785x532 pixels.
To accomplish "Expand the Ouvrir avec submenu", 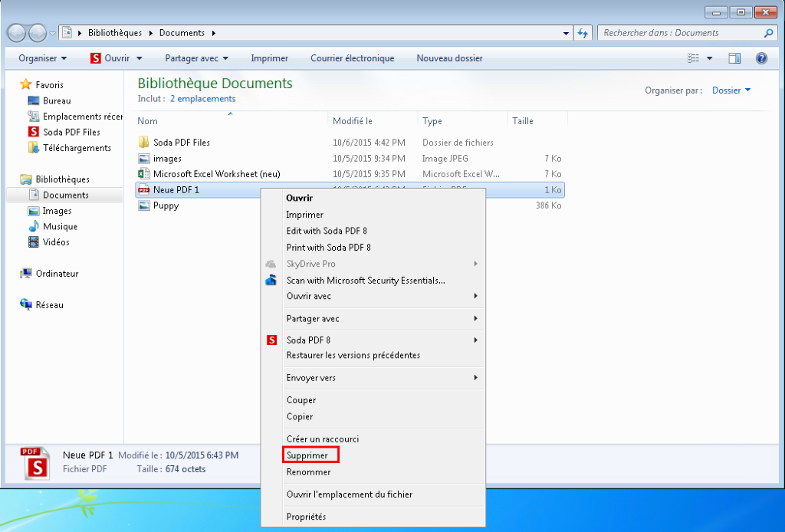I will tap(382, 296).
